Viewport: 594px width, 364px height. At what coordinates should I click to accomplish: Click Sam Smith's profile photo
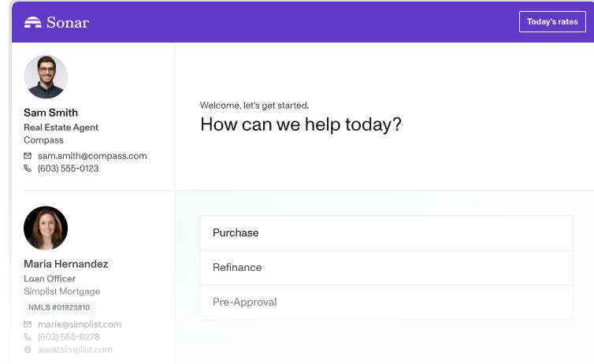tap(46, 77)
